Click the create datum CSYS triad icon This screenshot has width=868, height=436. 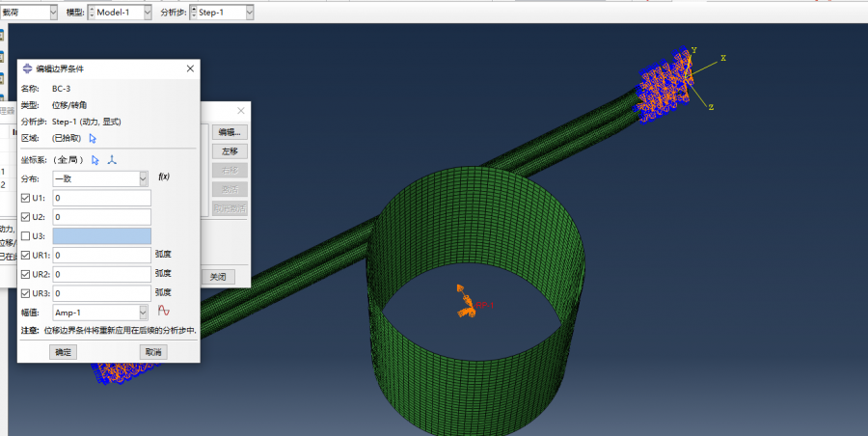coord(111,160)
